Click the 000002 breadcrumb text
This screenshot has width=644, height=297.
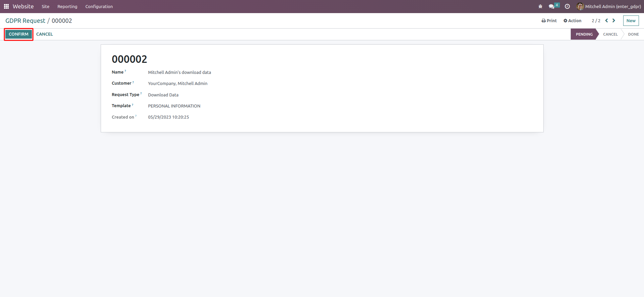pyautogui.click(x=62, y=21)
